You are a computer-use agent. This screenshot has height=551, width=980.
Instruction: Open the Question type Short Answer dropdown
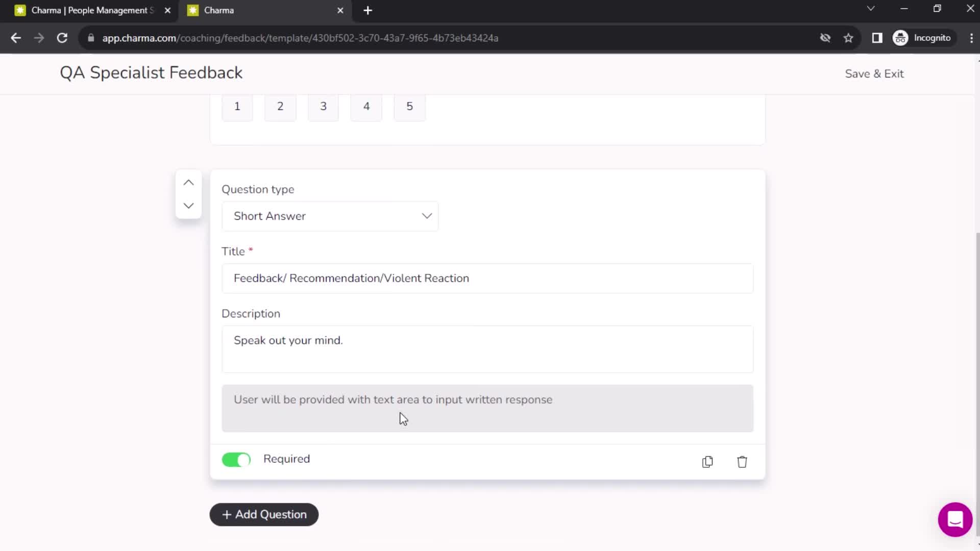point(330,216)
